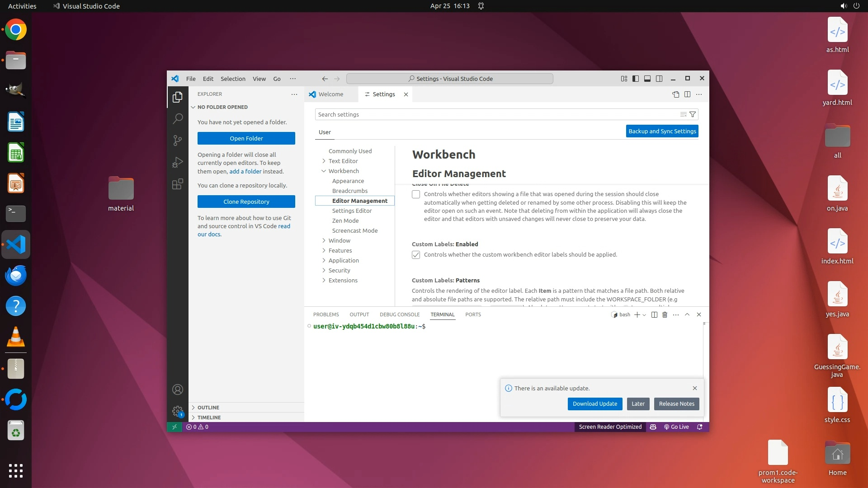Expand the OUTLINE section
868x488 pixels.
click(x=208, y=408)
